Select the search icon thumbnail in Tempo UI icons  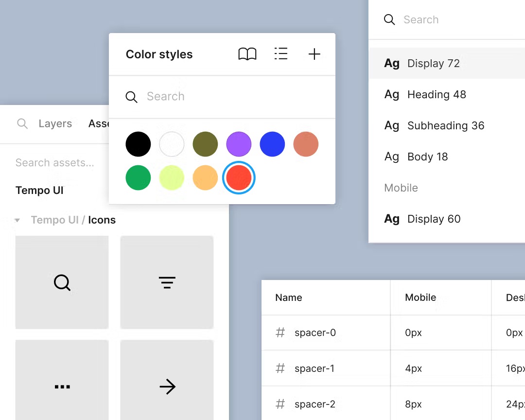(62, 282)
